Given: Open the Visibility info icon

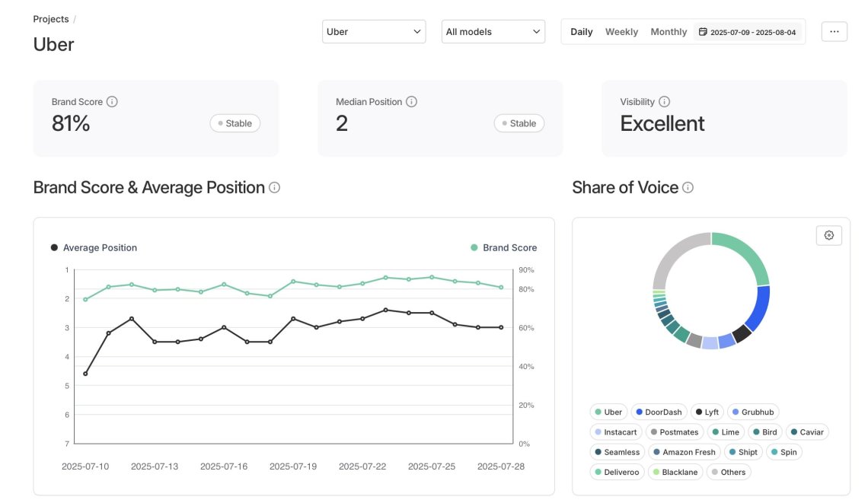Looking at the screenshot, I should pos(664,102).
